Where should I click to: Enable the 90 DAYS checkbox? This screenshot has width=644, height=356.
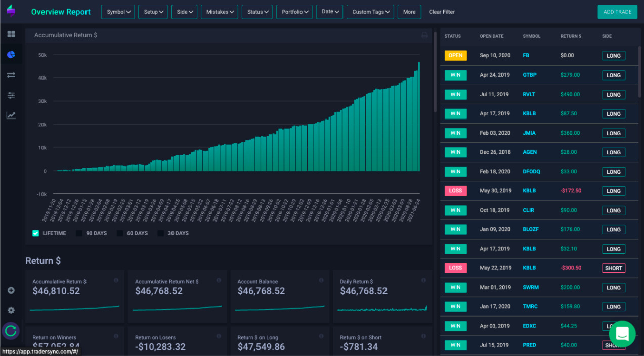tap(79, 233)
